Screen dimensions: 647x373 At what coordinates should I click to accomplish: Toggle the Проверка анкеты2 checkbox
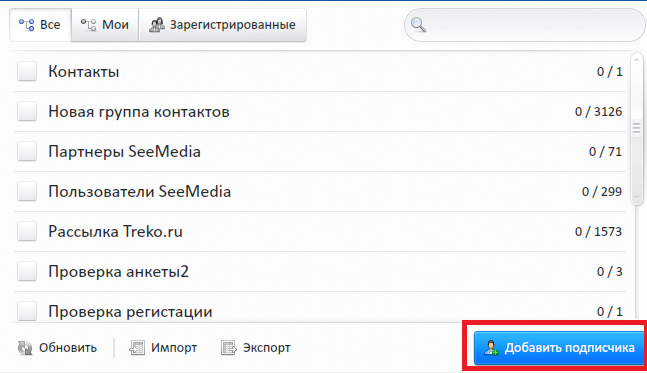pos(27,271)
